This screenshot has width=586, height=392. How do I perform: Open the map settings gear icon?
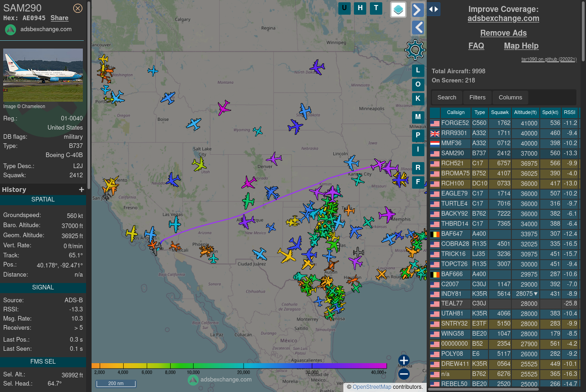click(415, 50)
